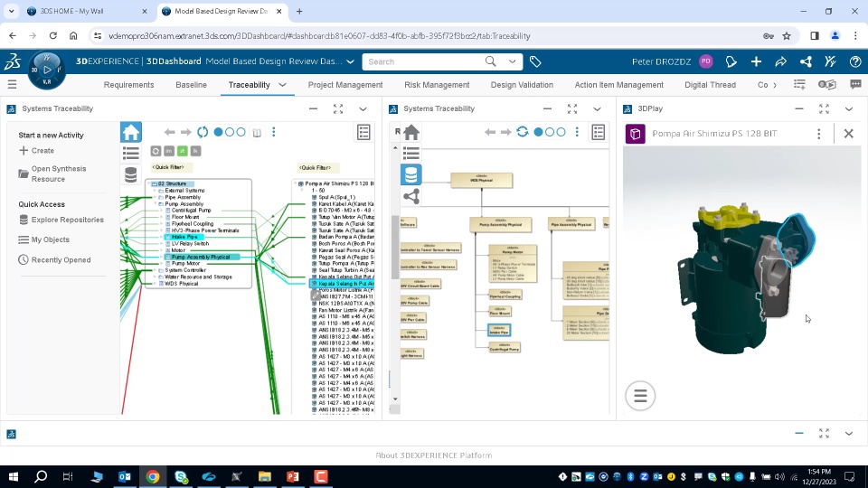Open Outlook from the Windows taskbar
Image resolution: width=868 pixels, height=488 pixels.
(x=125, y=476)
